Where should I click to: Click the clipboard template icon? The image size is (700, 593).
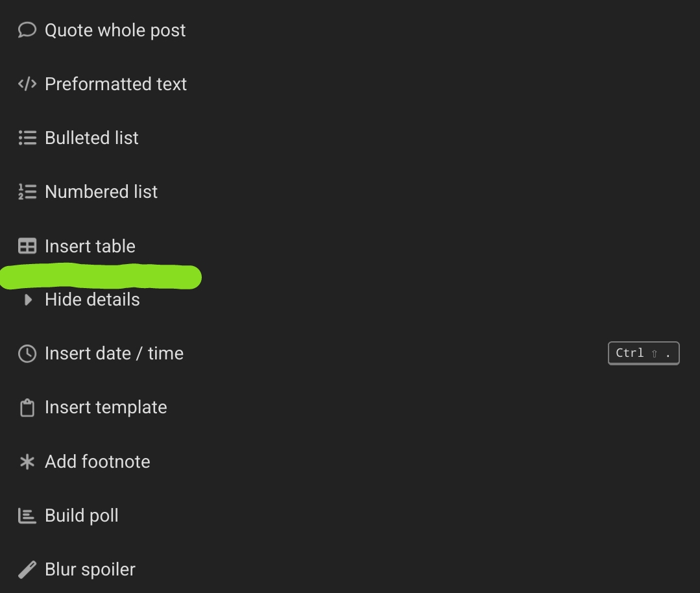point(27,408)
